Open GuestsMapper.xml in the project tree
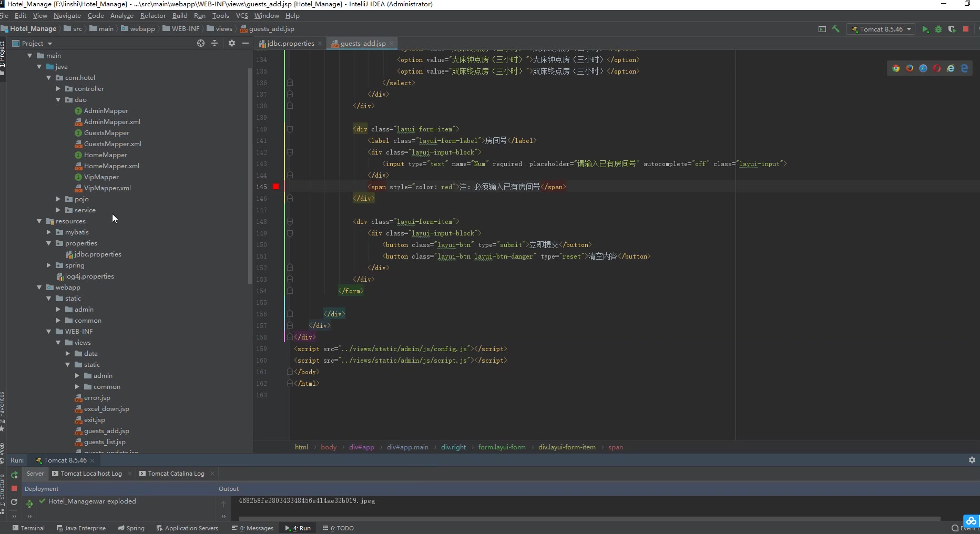Screen dimensions: 980x534 (113, 144)
